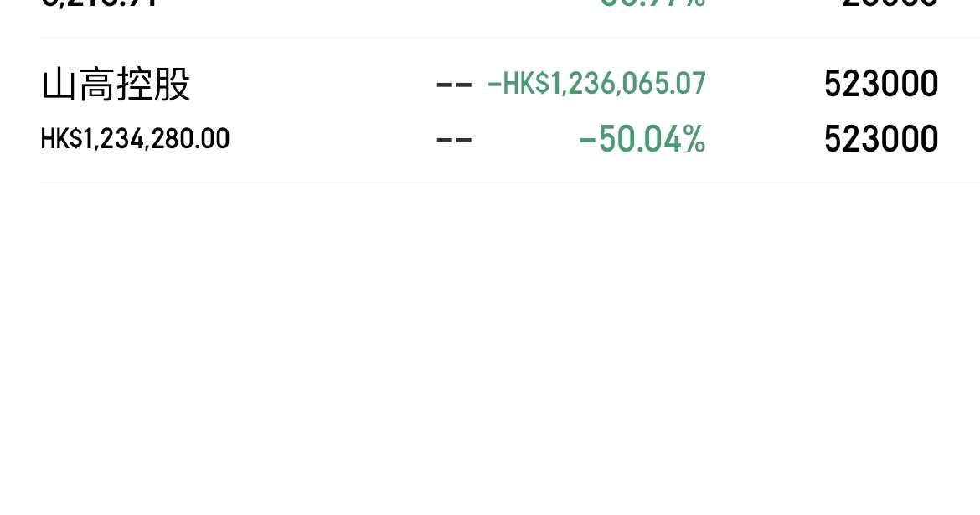Tap the dashes next to -HK$1,236,065.07

coord(454,85)
